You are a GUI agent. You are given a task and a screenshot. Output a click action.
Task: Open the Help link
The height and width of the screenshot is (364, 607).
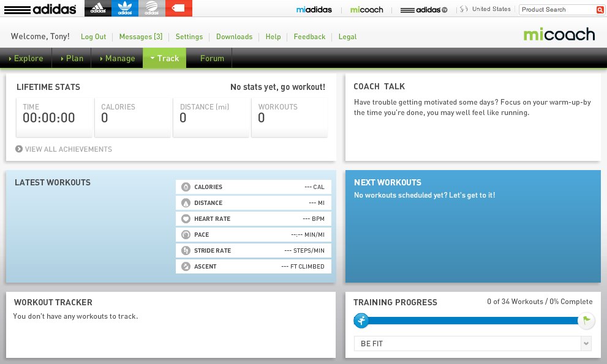pos(273,37)
